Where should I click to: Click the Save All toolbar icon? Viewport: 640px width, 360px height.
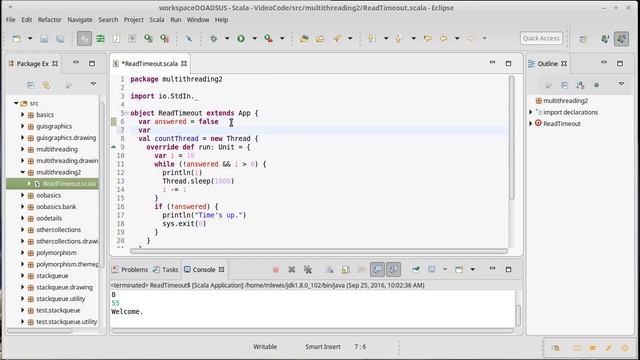coord(60,38)
